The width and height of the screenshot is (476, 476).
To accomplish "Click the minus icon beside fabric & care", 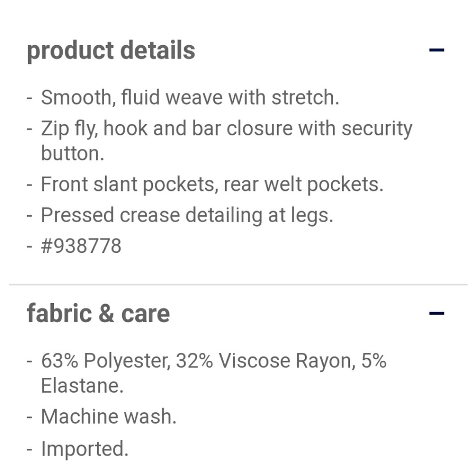I will coord(437,313).
